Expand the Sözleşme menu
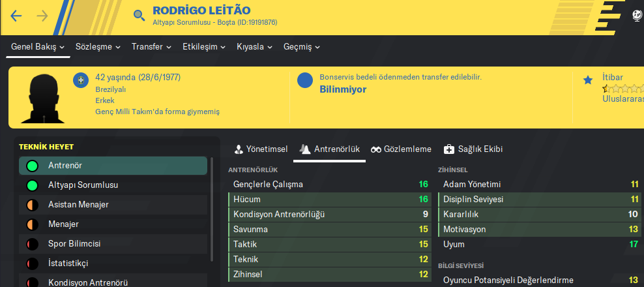Image resolution: width=644 pixels, height=287 pixels. coord(98,47)
